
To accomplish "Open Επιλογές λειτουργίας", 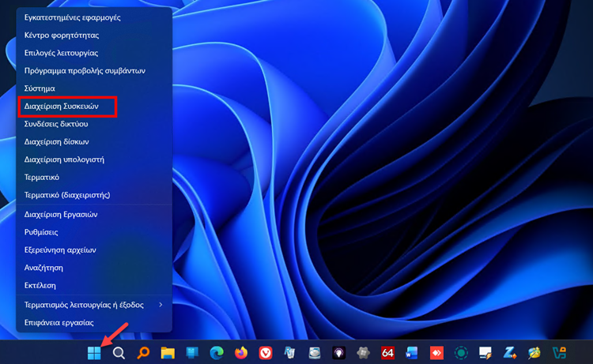I will (x=61, y=52).
